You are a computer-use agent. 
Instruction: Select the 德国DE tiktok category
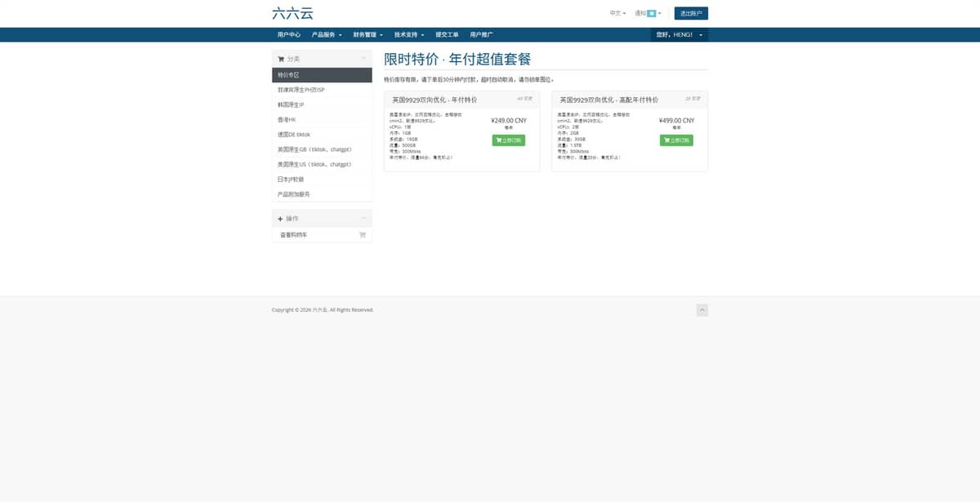pos(322,135)
